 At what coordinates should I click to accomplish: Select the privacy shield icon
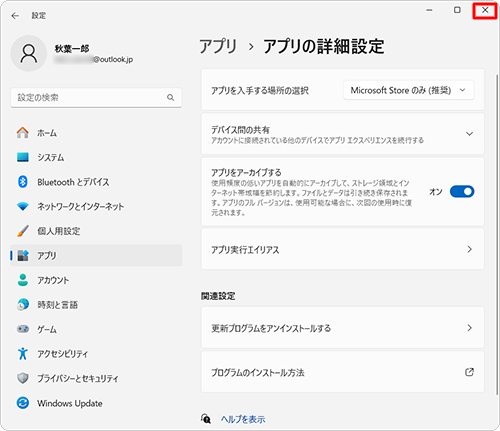point(23,378)
